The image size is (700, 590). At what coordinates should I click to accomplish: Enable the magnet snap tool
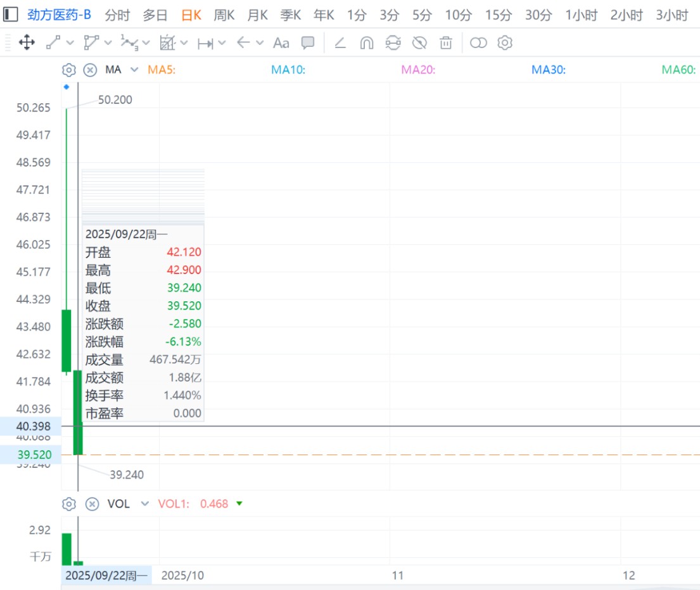coord(366,43)
